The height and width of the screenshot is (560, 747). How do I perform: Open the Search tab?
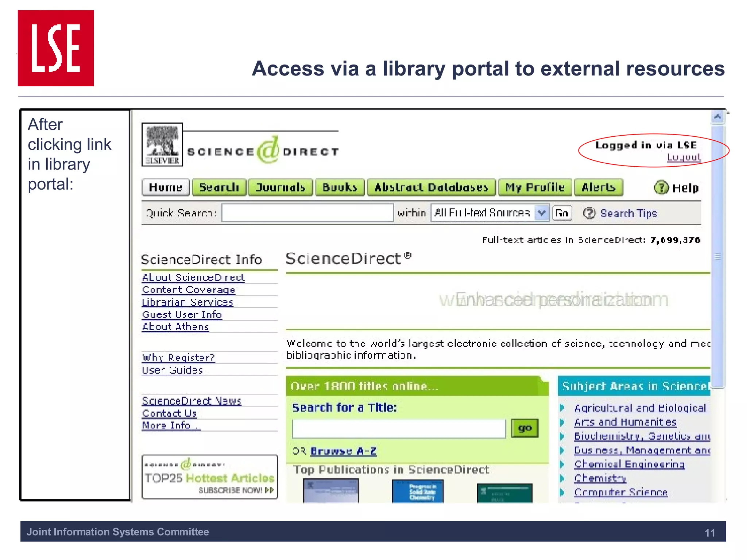pos(219,187)
